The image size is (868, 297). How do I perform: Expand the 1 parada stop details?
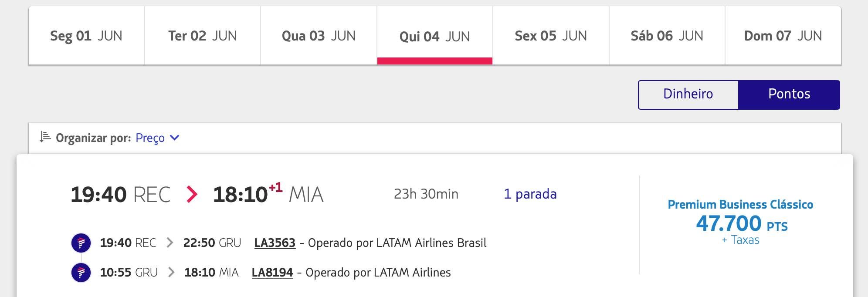530,194
